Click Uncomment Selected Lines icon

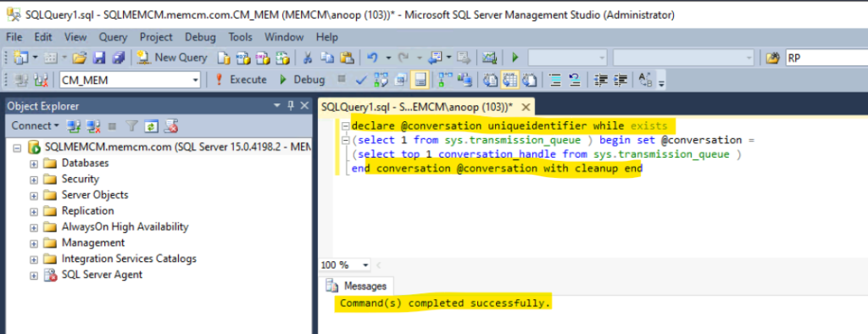point(575,80)
